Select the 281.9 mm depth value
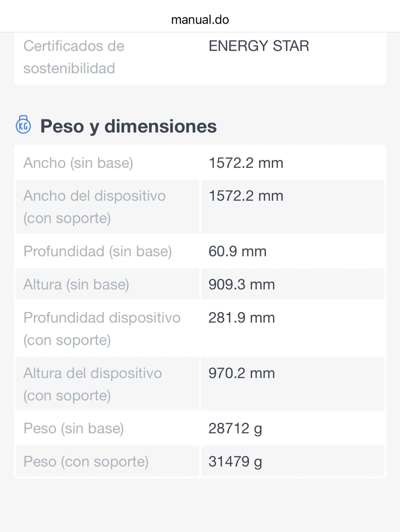 [x=241, y=318]
